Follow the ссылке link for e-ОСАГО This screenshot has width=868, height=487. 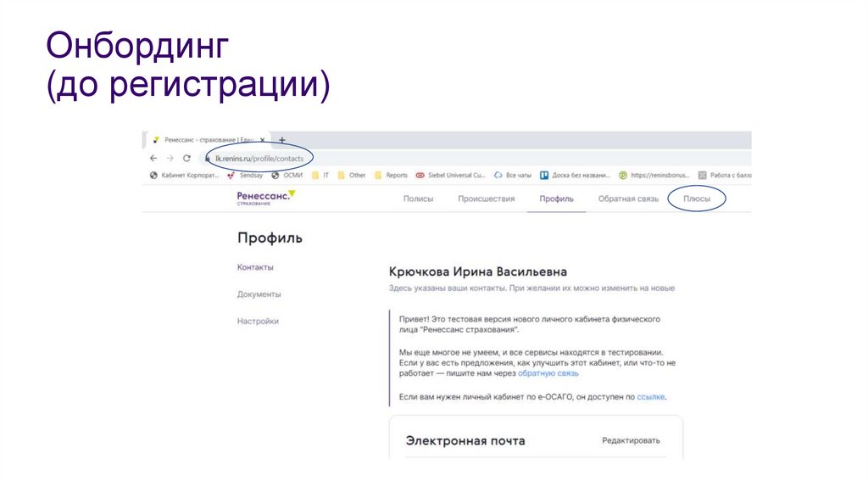coord(650,397)
